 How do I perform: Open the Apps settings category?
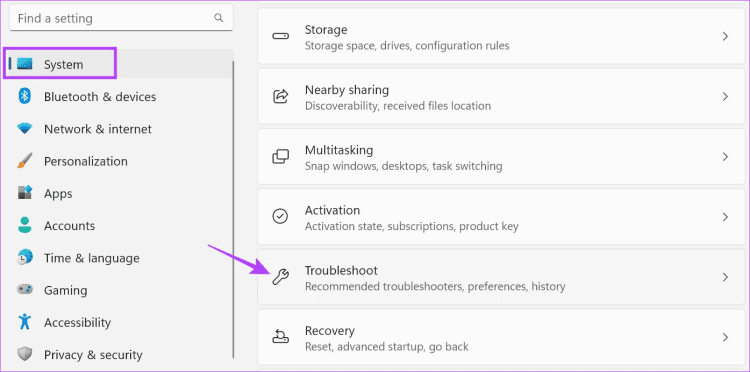[x=58, y=194]
